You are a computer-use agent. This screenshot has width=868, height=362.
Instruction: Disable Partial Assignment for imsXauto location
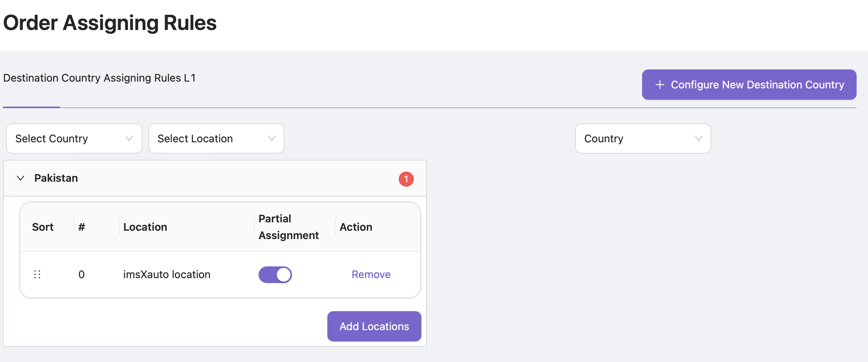tap(275, 274)
